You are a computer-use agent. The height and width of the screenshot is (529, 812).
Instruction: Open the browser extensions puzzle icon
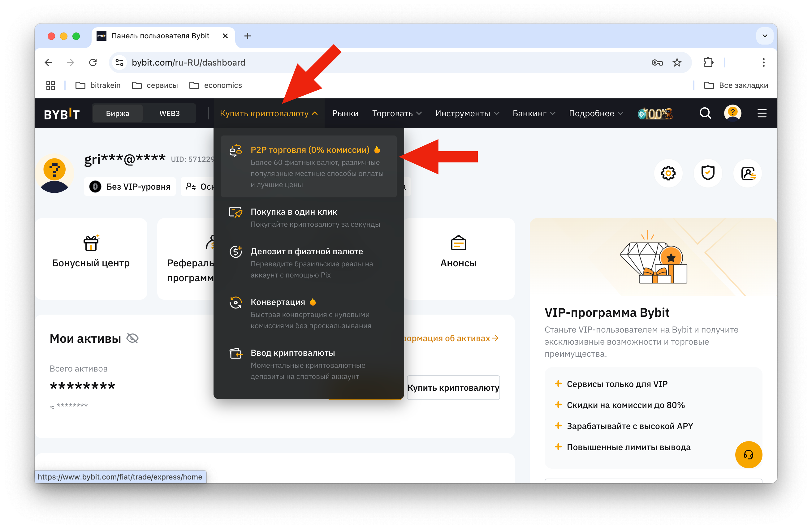point(708,62)
